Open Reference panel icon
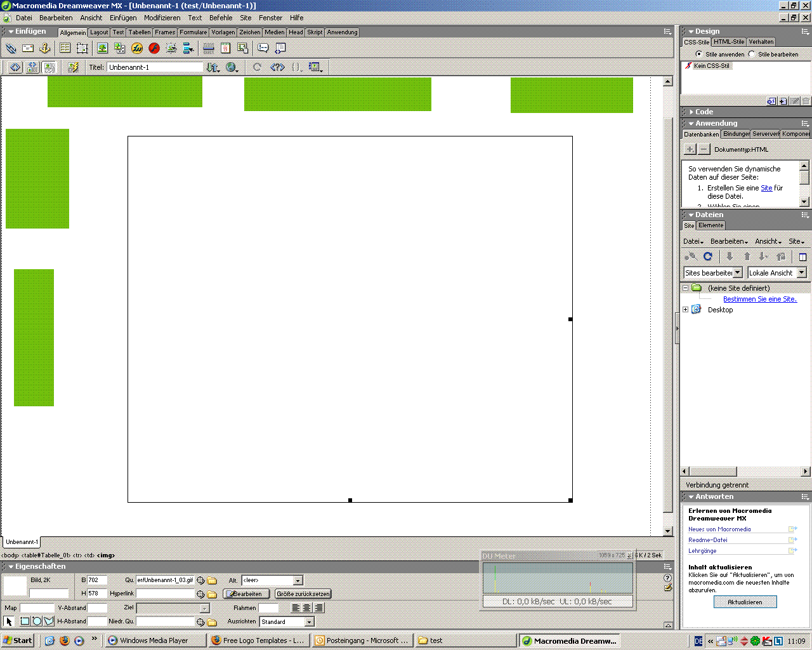 tap(277, 67)
